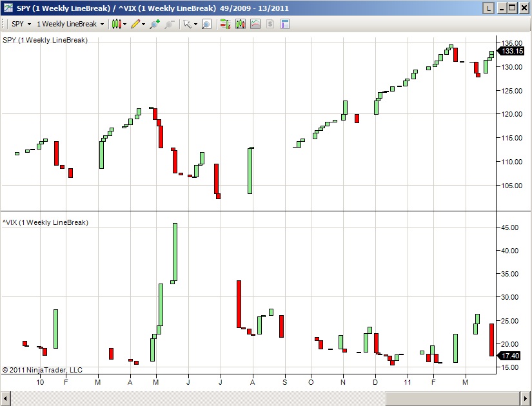532x406 pixels.
Task: Click the 30.00 VIX axis label
Action: 510,297
